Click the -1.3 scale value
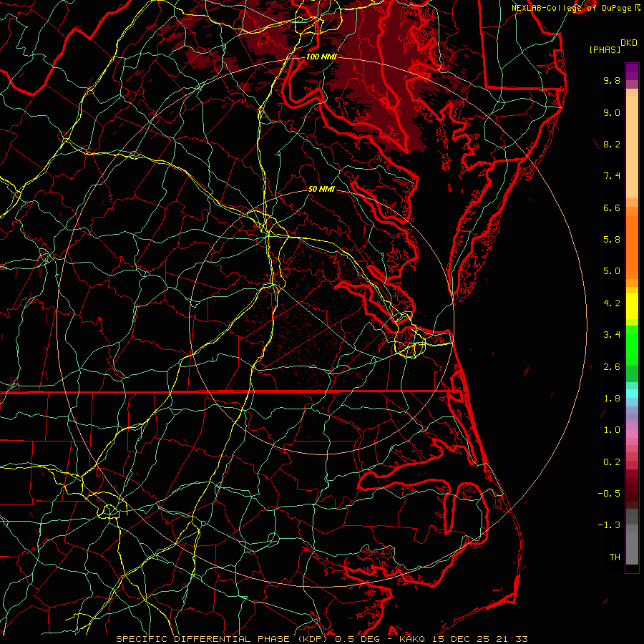Viewport: 644px width, 644px height. coord(609,525)
